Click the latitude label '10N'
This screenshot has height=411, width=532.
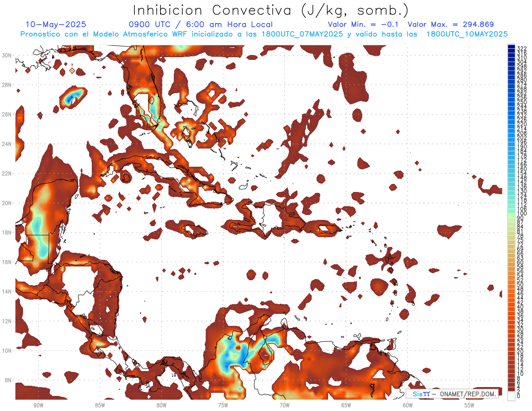[x=7, y=351]
